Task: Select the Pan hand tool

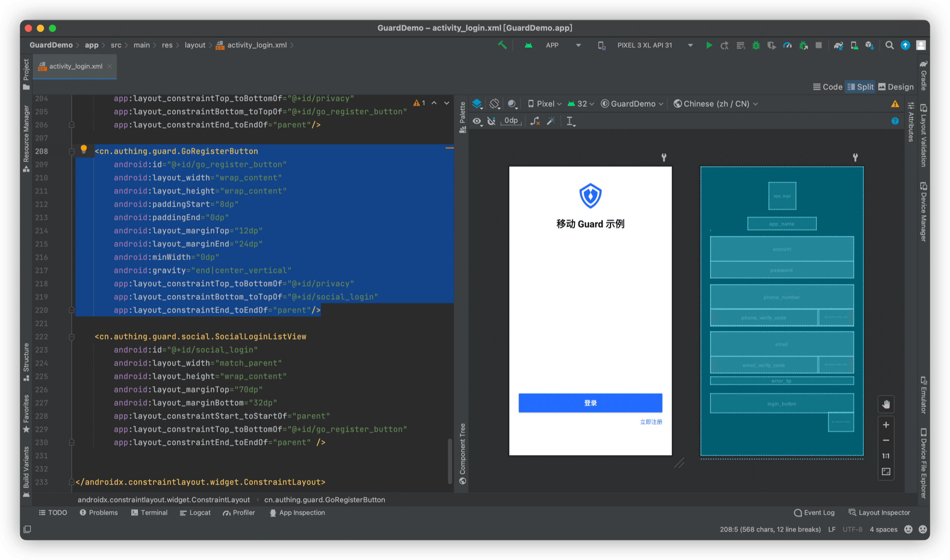Action: pyautogui.click(x=886, y=405)
